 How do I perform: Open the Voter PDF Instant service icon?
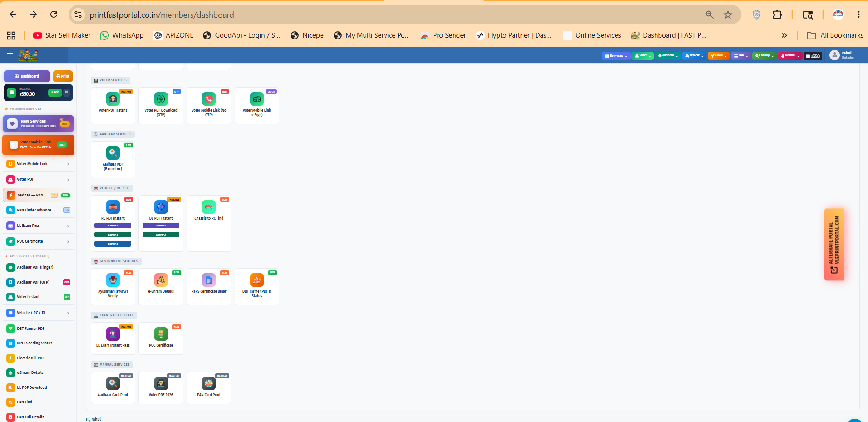point(113,99)
